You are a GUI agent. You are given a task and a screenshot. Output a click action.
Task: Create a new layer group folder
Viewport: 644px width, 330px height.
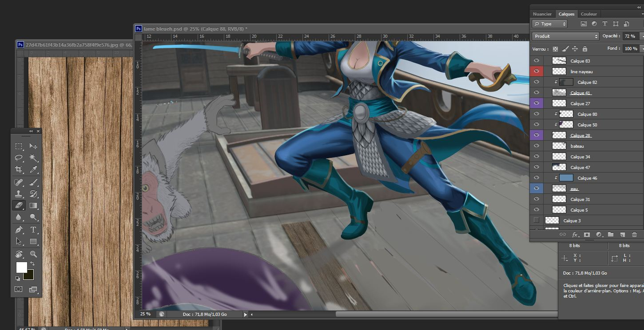(x=611, y=234)
